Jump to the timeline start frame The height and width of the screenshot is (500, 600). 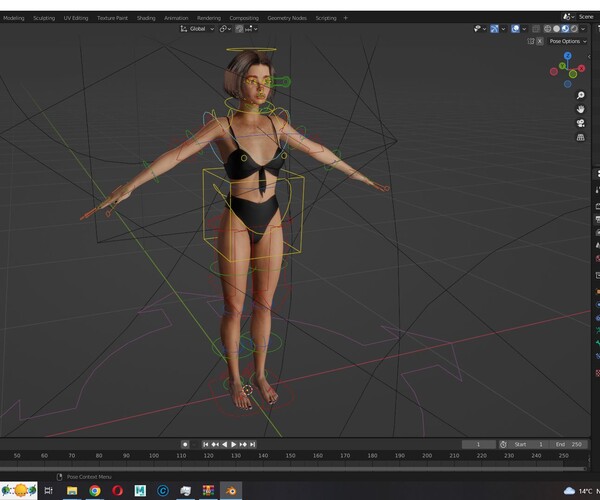(x=205, y=444)
